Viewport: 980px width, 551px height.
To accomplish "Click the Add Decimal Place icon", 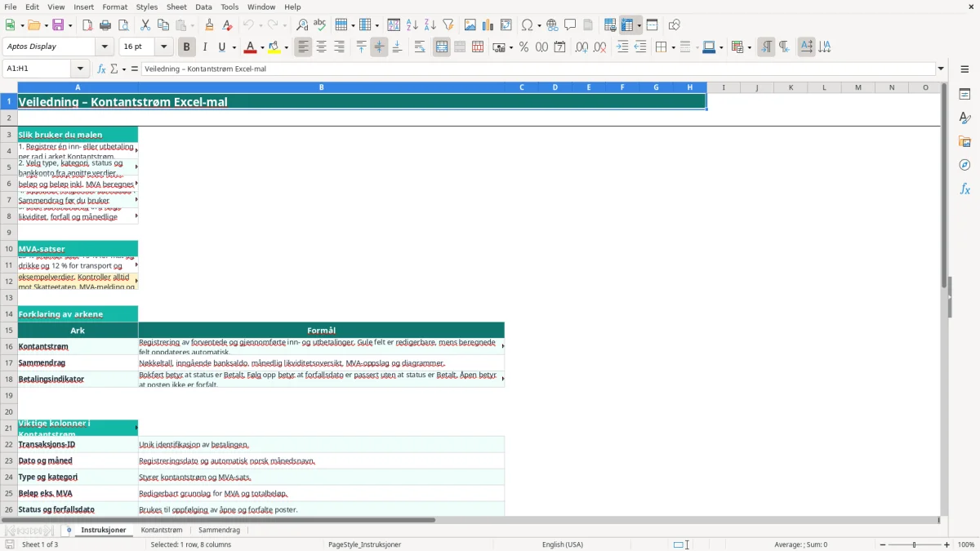I will (581, 47).
